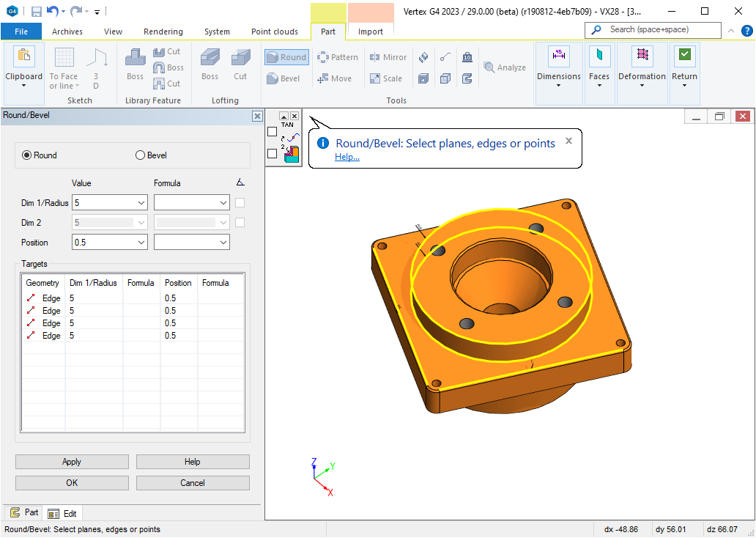Toggle the tangent face selection checkbox

(x=273, y=153)
